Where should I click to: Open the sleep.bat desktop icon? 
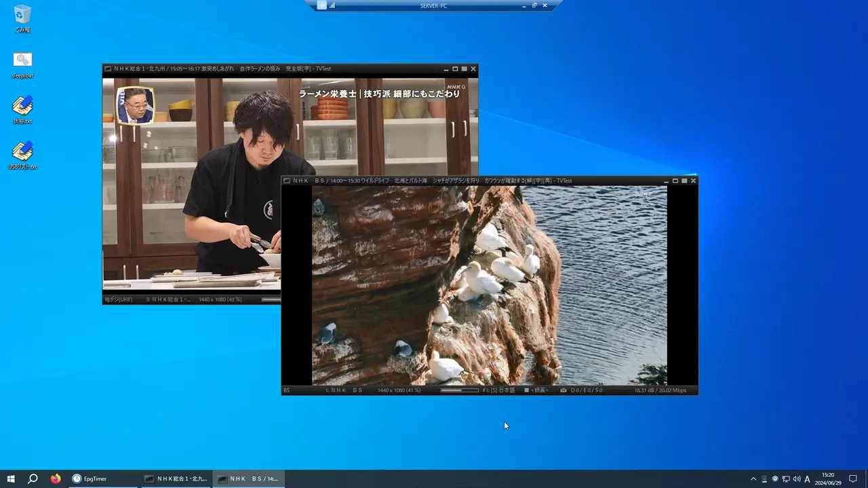(x=22, y=65)
